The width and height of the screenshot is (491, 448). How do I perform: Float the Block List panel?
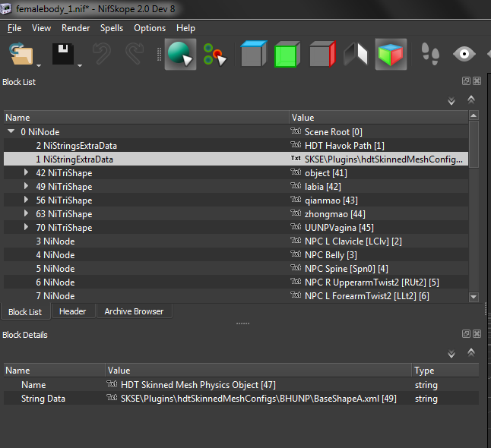tap(466, 81)
